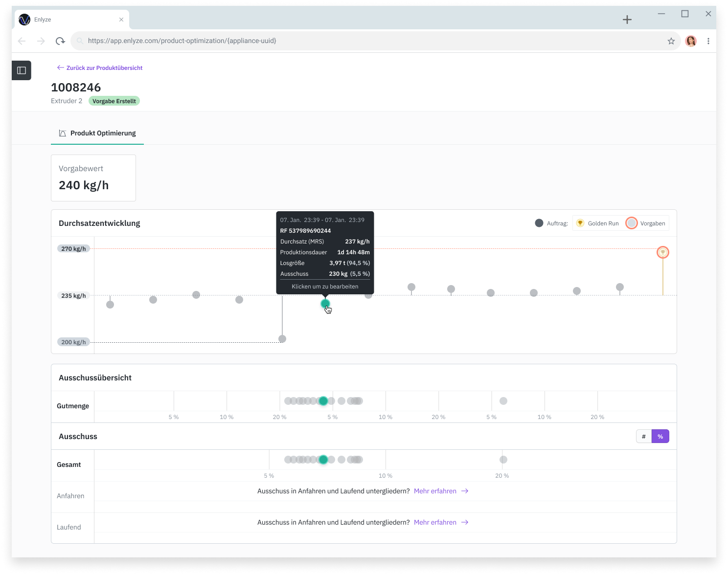Image resolution: width=728 pixels, height=575 pixels.
Task: Open browser three-dot menu
Action: (708, 41)
